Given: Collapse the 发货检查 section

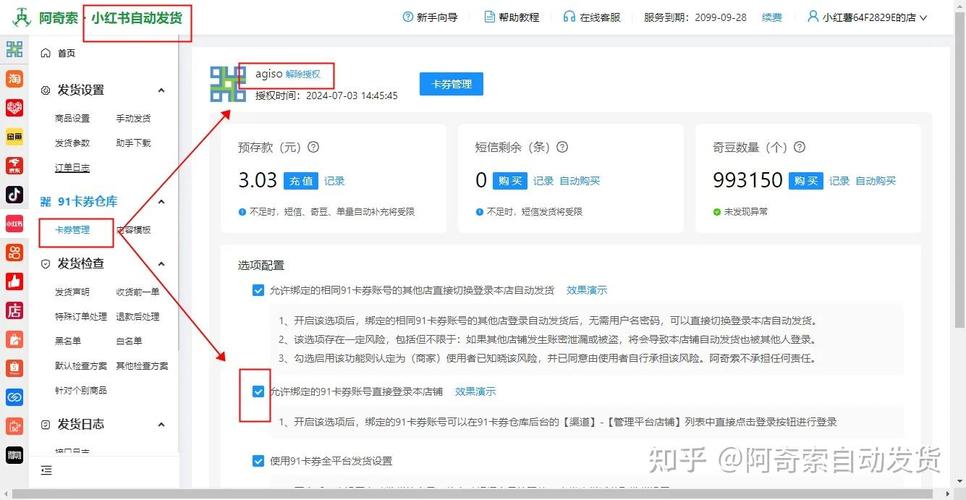Looking at the screenshot, I should tap(162, 263).
